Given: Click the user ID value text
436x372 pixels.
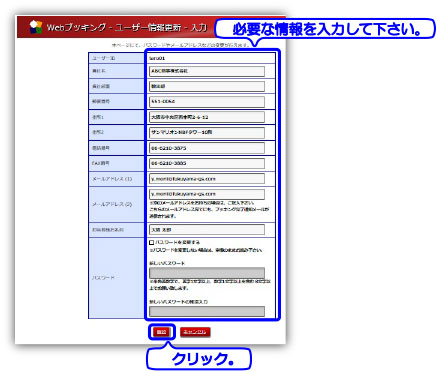Looking at the screenshot, I should tap(157, 58).
